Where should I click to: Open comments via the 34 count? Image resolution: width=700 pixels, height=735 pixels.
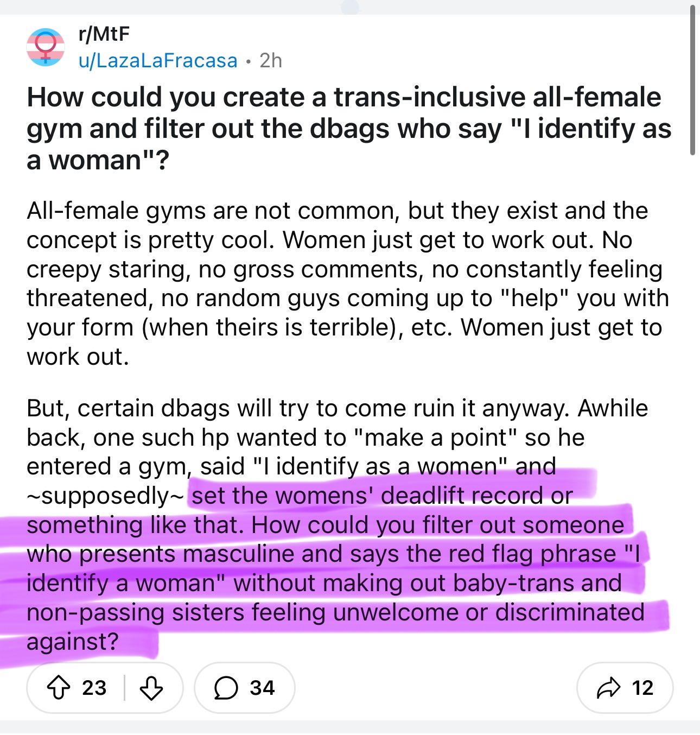262,688
